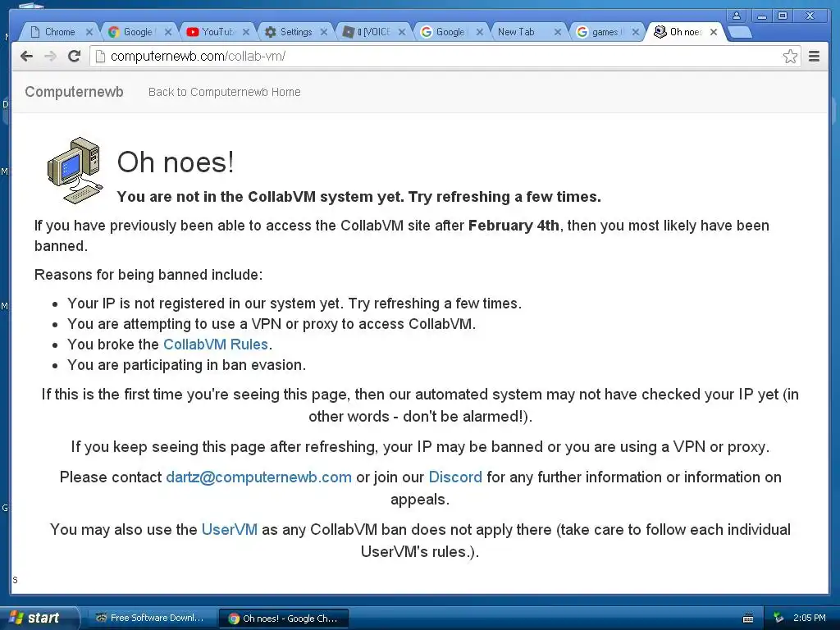Click the February 4th bold text
This screenshot has width=840, height=630.
514,226
